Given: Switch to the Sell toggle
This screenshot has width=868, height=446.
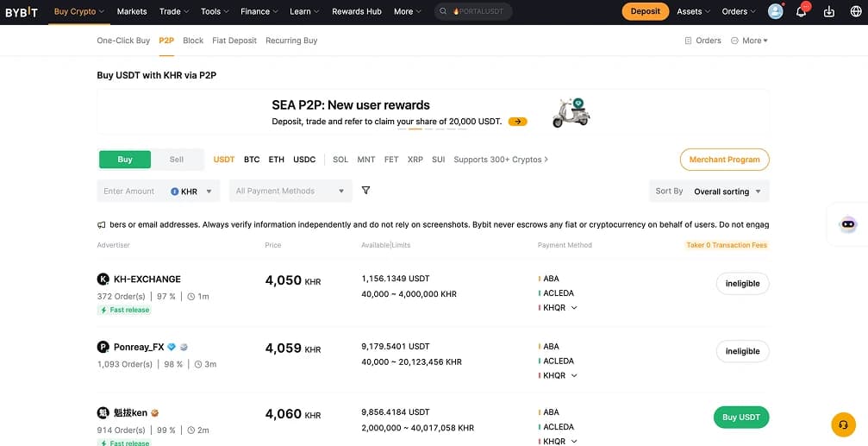Looking at the screenshot, I should pos(177,160).
